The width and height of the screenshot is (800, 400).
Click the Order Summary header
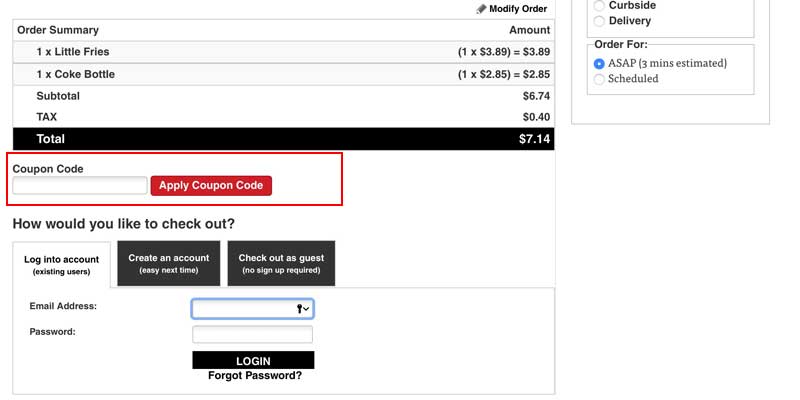tap(58, 30)
